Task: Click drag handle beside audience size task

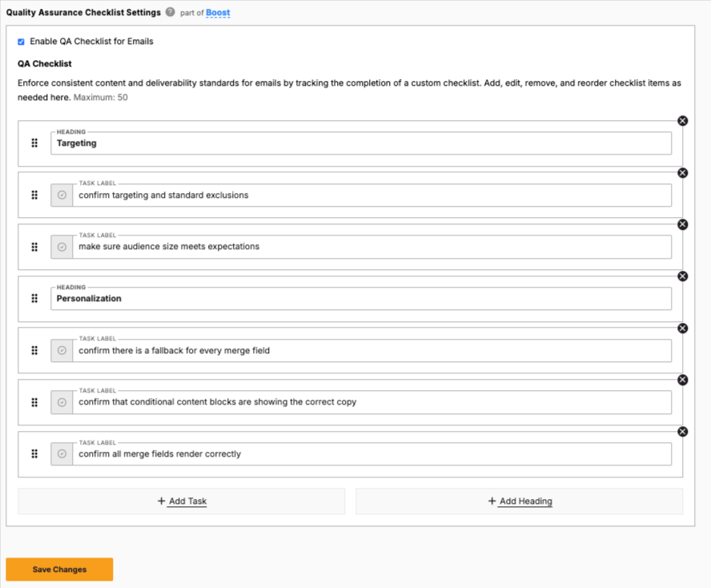Action: 34,247
